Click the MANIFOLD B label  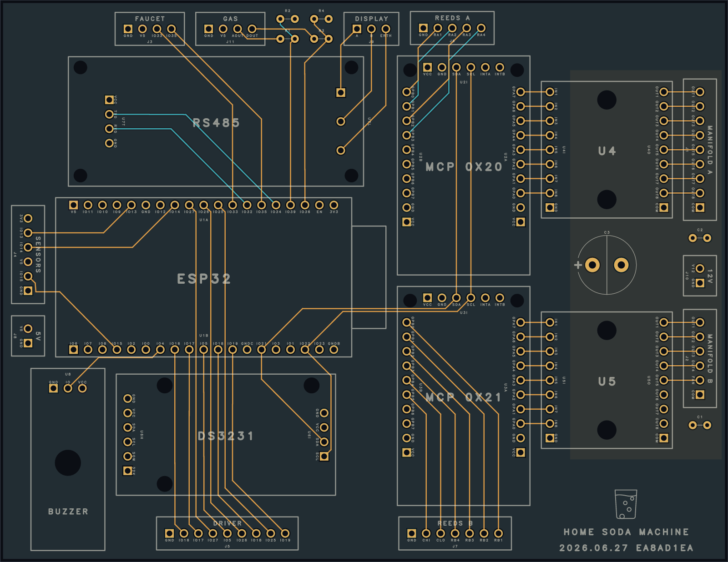[x=710, y=359]
